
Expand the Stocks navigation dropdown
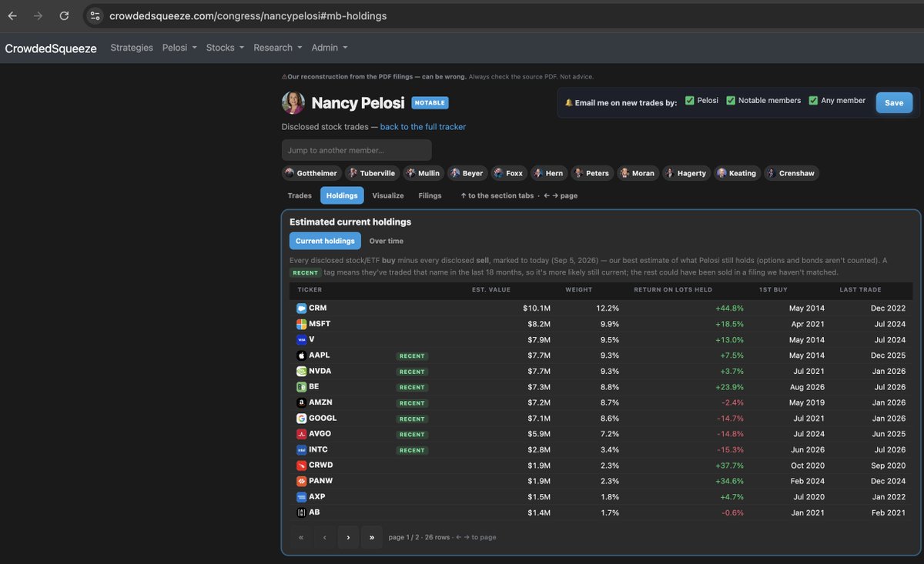pos(225,48)
